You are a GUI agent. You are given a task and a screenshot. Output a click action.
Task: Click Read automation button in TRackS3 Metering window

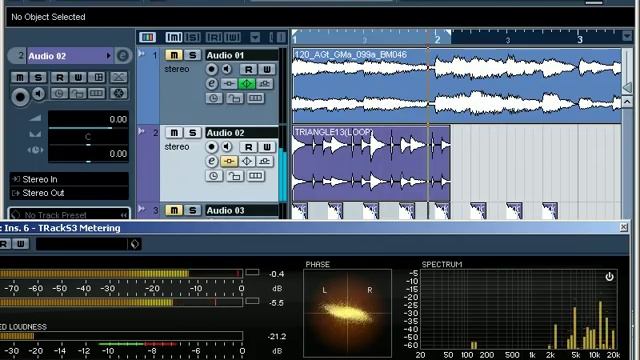coord(4,244)
